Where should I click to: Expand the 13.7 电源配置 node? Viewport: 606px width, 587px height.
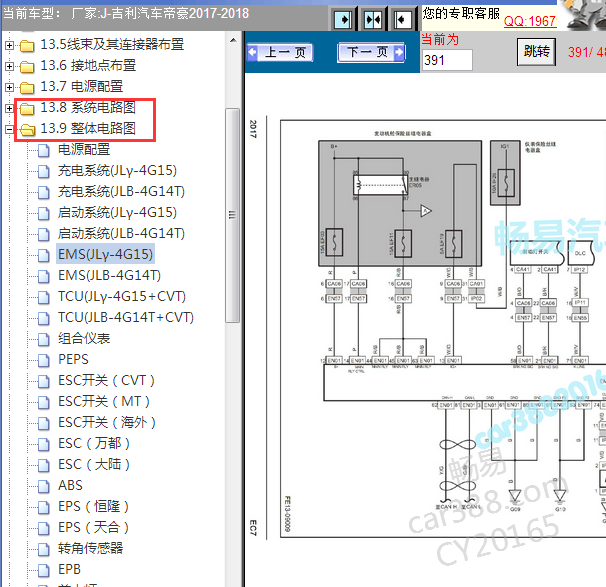coord(9,87)
